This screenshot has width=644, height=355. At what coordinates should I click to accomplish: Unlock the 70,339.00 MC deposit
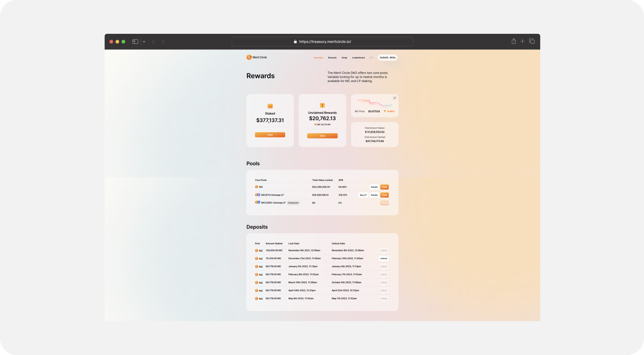383,258
